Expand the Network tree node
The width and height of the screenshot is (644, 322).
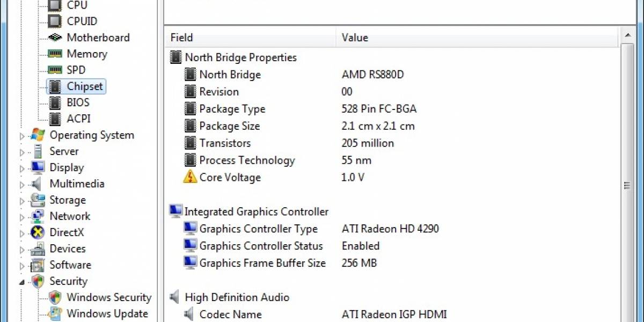pos(22,217)
